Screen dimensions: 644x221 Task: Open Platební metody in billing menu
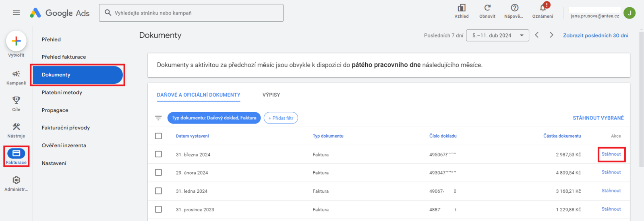[62, 93]
